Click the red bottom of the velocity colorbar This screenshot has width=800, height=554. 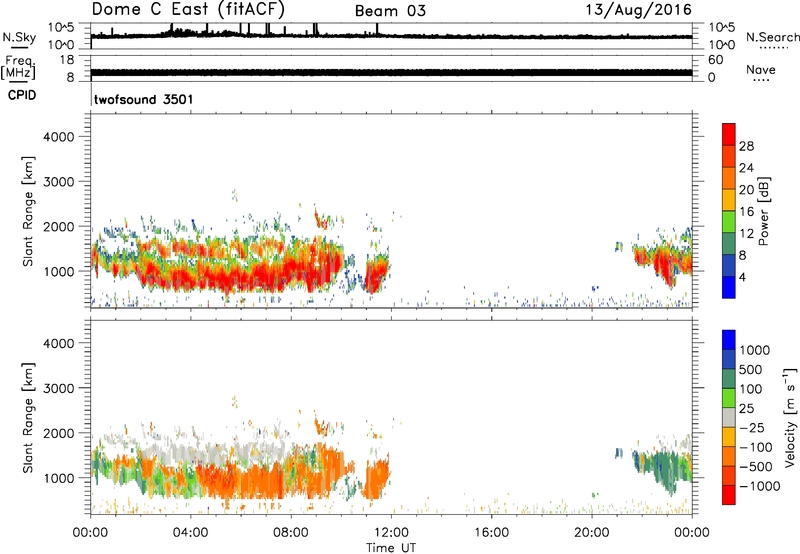point(729,495)
